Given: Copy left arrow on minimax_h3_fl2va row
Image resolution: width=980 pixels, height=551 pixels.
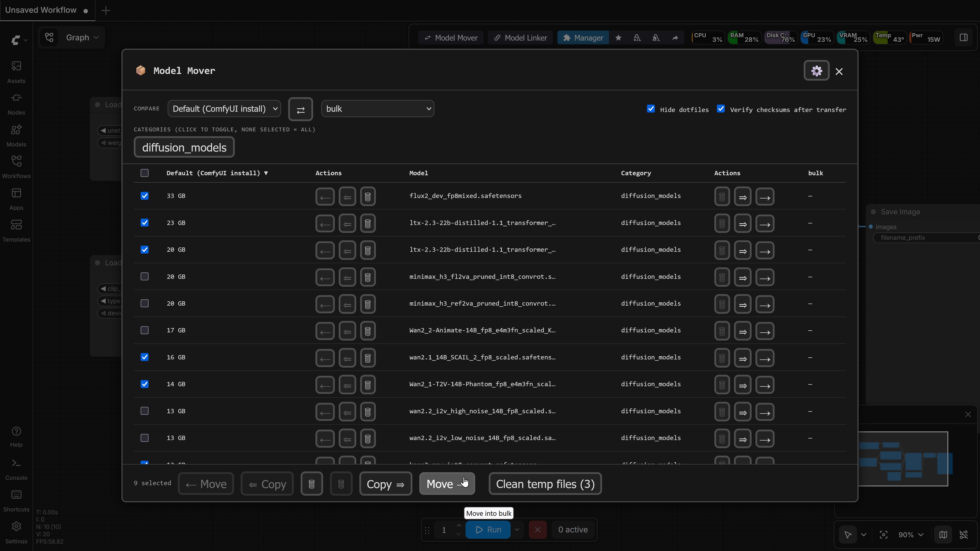Looking at the screenshot, I should click(347, 277).
